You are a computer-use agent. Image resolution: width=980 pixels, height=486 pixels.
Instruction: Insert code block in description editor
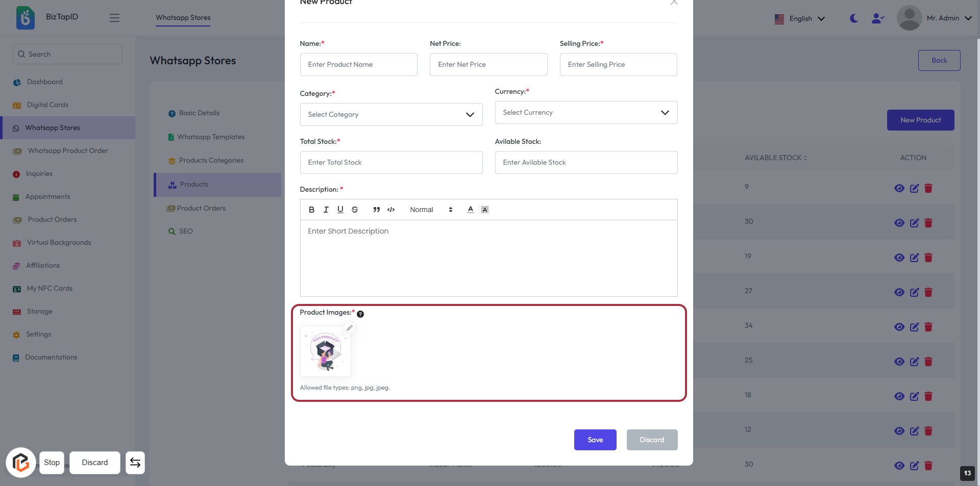[391, 210]
